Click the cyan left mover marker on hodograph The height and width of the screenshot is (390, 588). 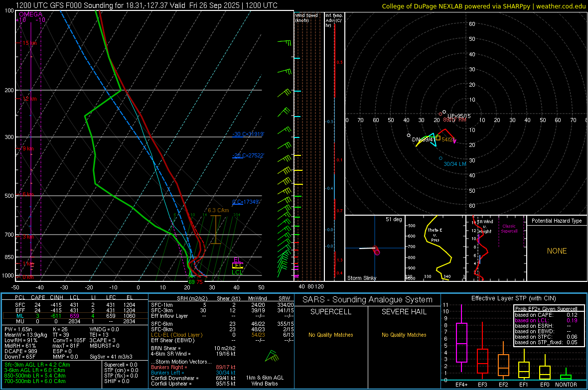pyautogui.click(x=441, y=158)
